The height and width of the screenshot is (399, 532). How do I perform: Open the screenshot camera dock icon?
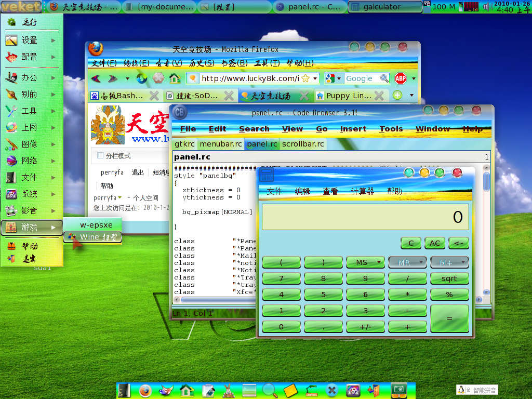pos(398,391)
